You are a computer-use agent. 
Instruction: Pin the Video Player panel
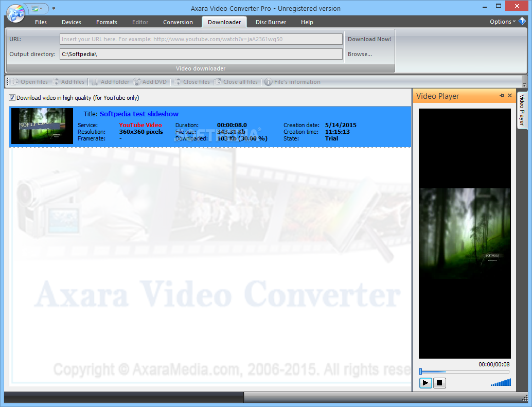pos(502,96)
